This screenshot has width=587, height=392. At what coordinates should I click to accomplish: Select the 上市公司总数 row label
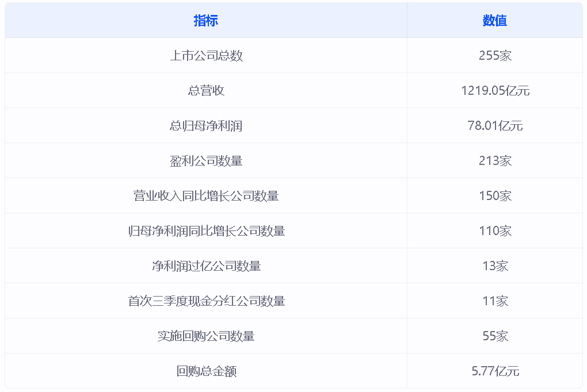[206, 56]
